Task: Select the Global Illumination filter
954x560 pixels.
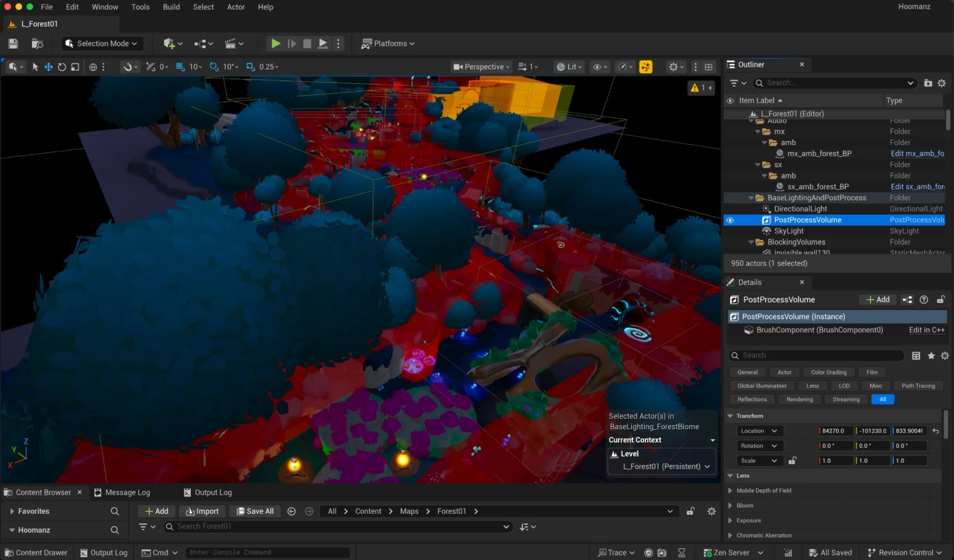Action: 762,386
